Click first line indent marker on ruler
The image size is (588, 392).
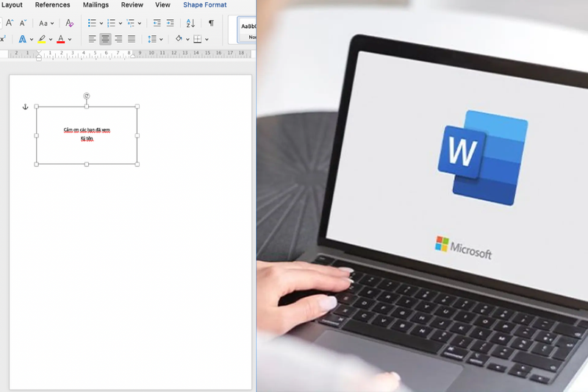(39, 52)
